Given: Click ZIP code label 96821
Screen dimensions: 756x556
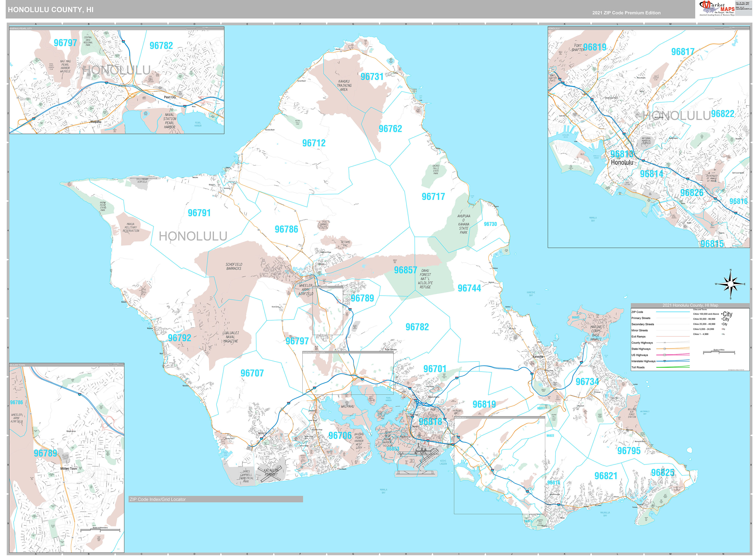Looking at the screenshot, I should (606, 476).
